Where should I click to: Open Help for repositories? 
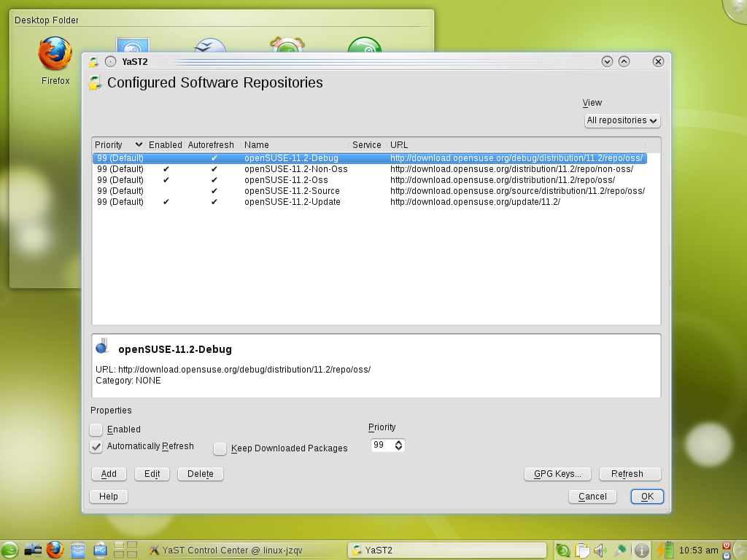click(x=109, y=496)
